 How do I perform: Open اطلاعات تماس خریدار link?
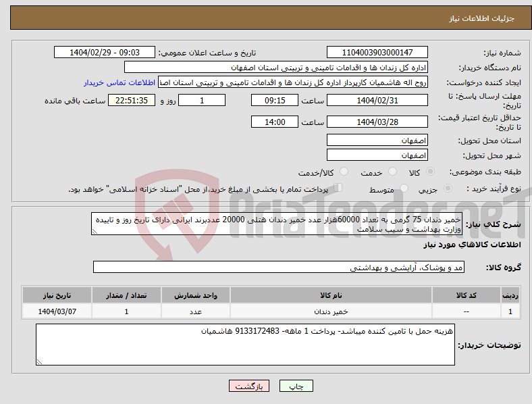(x=119, y=82)
